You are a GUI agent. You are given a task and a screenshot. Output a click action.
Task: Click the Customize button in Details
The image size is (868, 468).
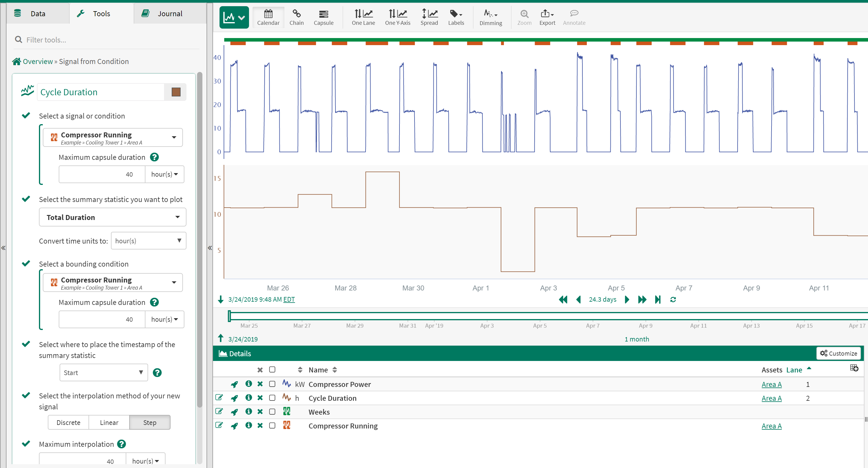(x=838, y=353)
